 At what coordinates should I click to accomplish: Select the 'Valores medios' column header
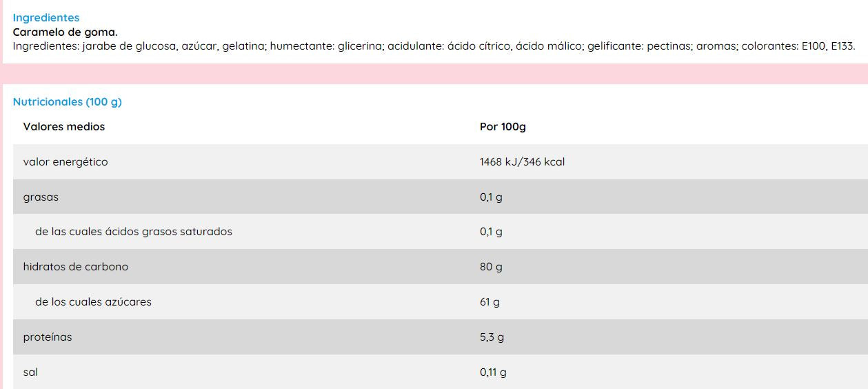coord(64,127)
